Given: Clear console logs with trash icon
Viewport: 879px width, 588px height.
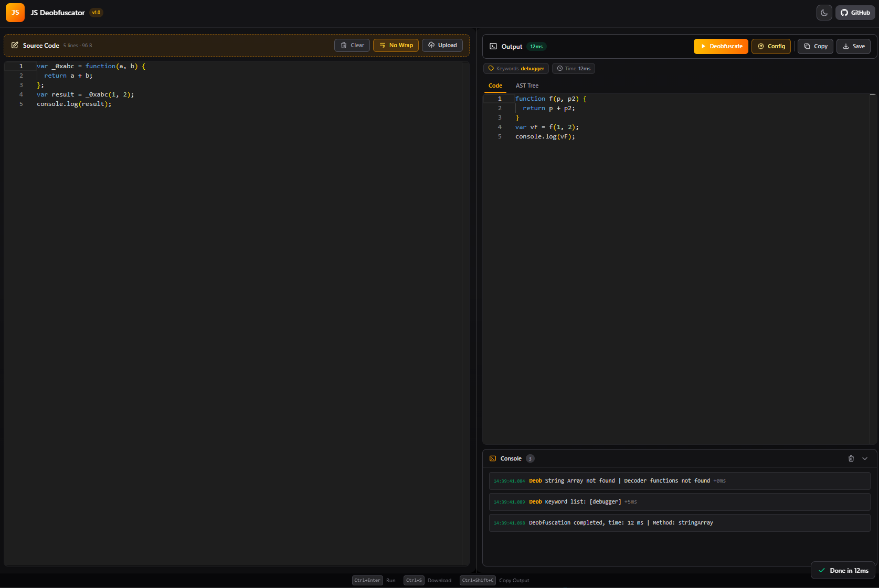Looking at the screenshot, I should 851,459.
